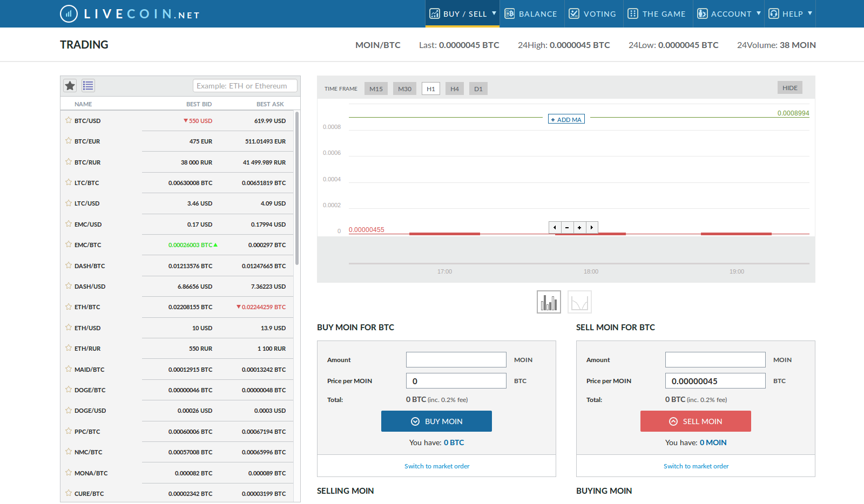This screenshot has height=504, width=864.
Task: Star the ETH/USD pair
Action: pos(69,328)
